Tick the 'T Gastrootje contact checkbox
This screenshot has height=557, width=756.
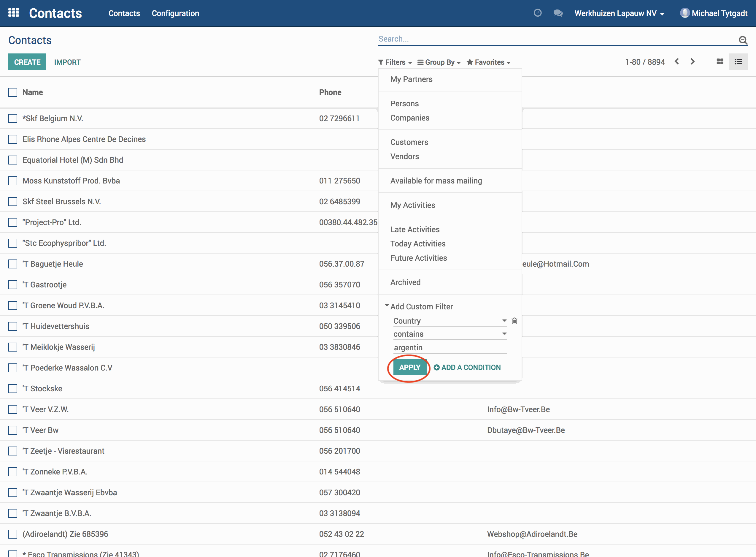(13, 284)
